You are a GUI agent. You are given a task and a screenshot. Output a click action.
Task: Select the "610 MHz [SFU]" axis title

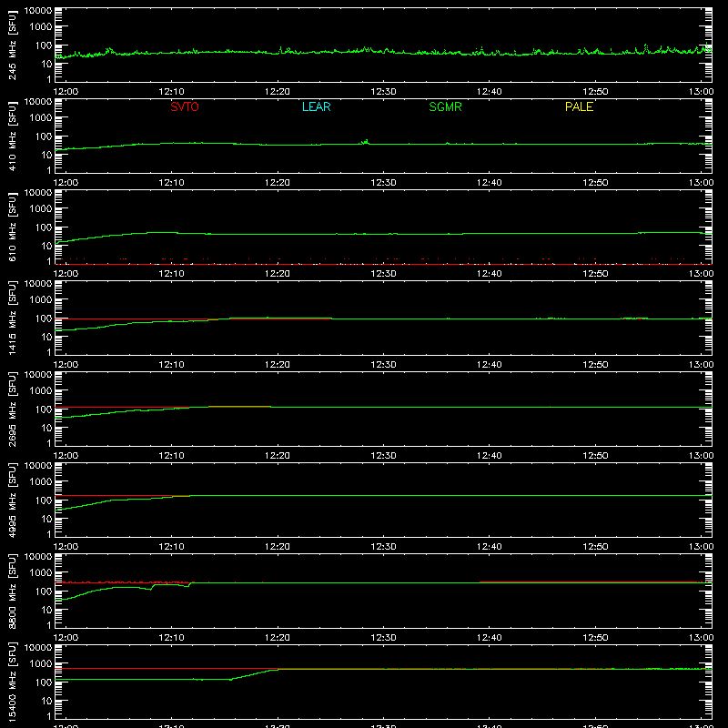(12, 227)
